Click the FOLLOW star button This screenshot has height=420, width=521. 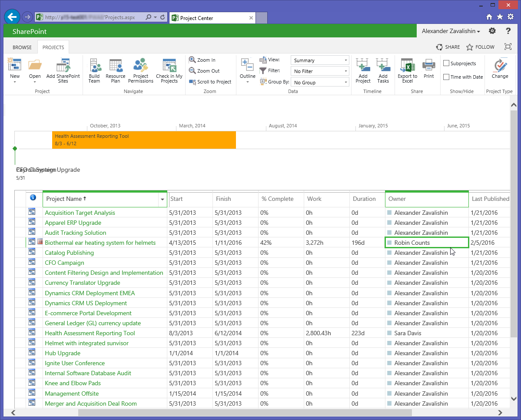click(480, 47)
